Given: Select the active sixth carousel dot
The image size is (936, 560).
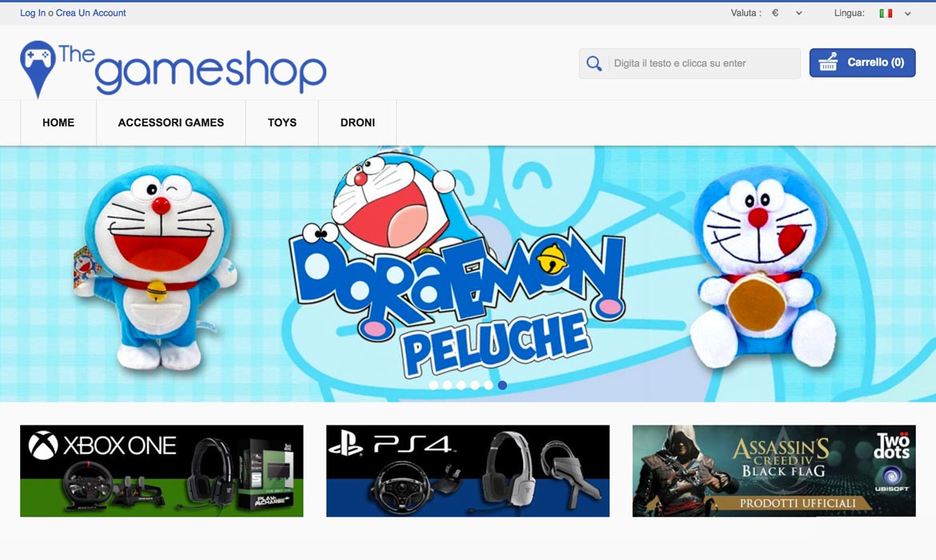Looking at the screenshot, I should 502,385.
